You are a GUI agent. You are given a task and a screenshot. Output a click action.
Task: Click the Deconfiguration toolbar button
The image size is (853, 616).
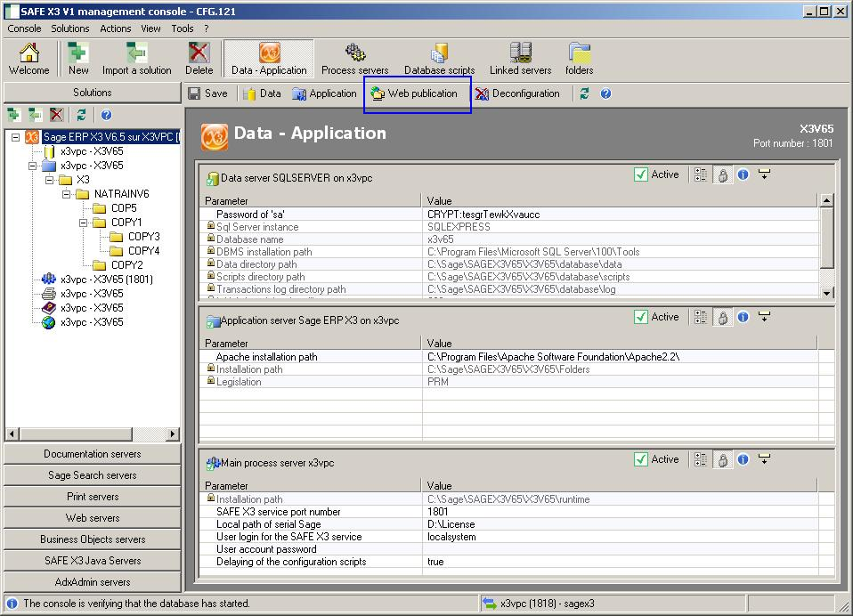point(517,93)
